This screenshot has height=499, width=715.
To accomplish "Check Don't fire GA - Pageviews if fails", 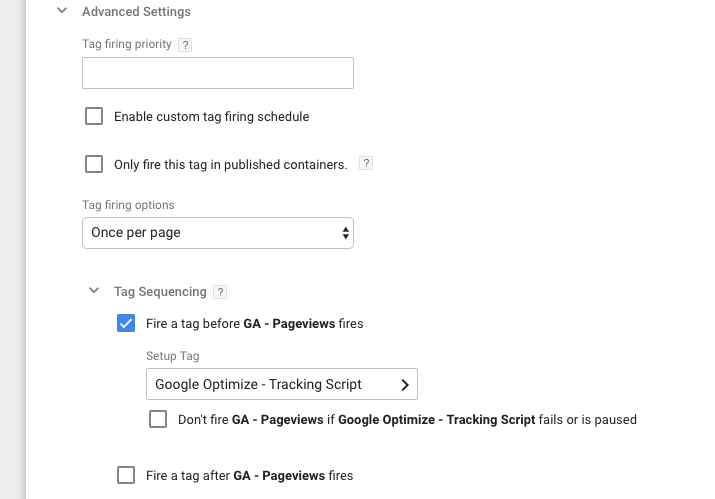I will [158, 419].
